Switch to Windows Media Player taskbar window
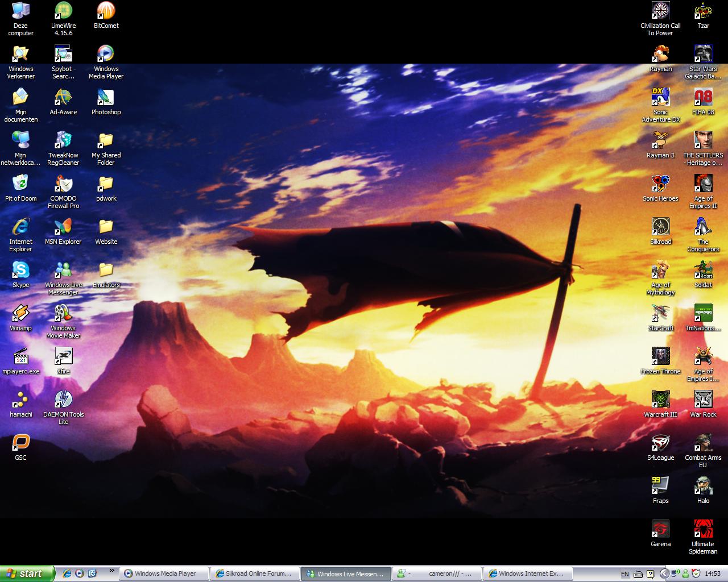This screenshot has height=582, width=728. click(x=164, y=574)
